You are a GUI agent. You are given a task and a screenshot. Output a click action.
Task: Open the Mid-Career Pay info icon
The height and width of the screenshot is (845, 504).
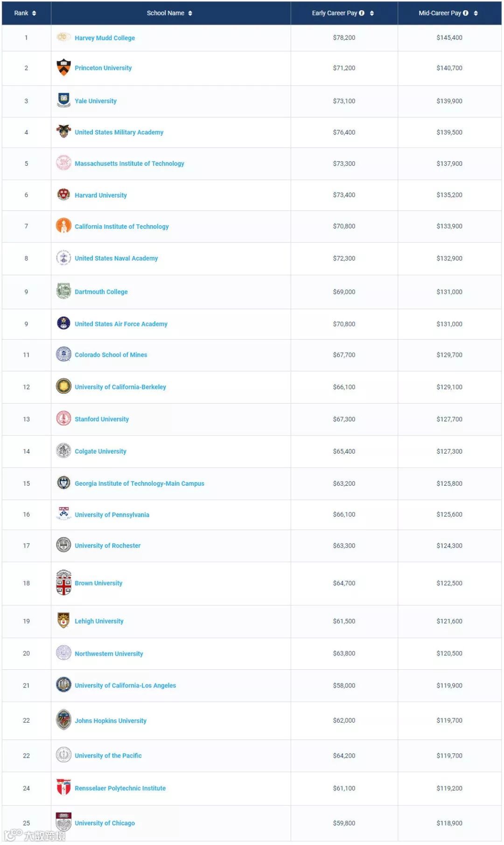(x=466, y=13)
